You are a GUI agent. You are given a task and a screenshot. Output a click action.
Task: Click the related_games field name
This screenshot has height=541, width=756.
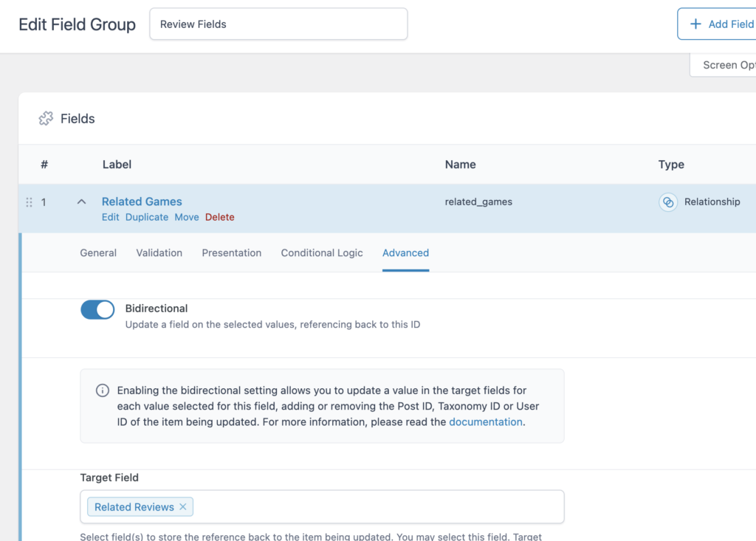pos(478,202)
